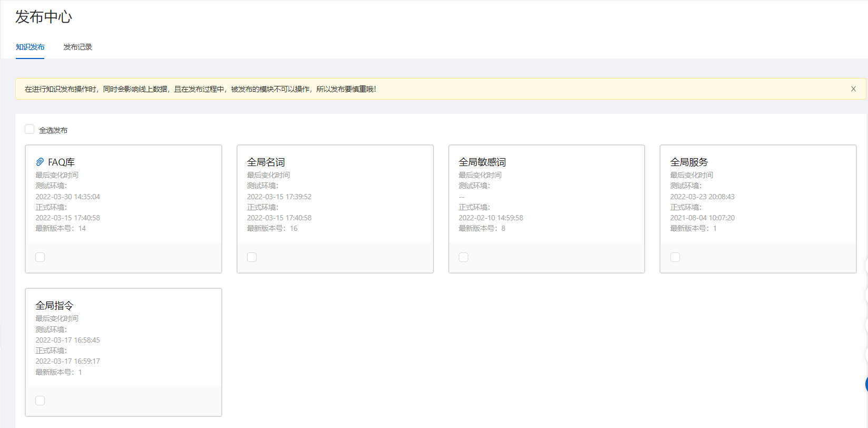Click 全局名词 test time 2022-03-15 17:39:52
868x428 pixels.
[279, 197]
